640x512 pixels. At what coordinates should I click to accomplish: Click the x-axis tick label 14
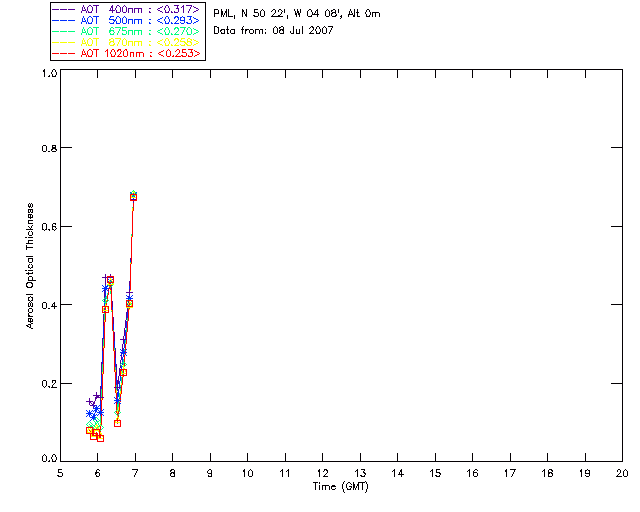click(398, 473)
